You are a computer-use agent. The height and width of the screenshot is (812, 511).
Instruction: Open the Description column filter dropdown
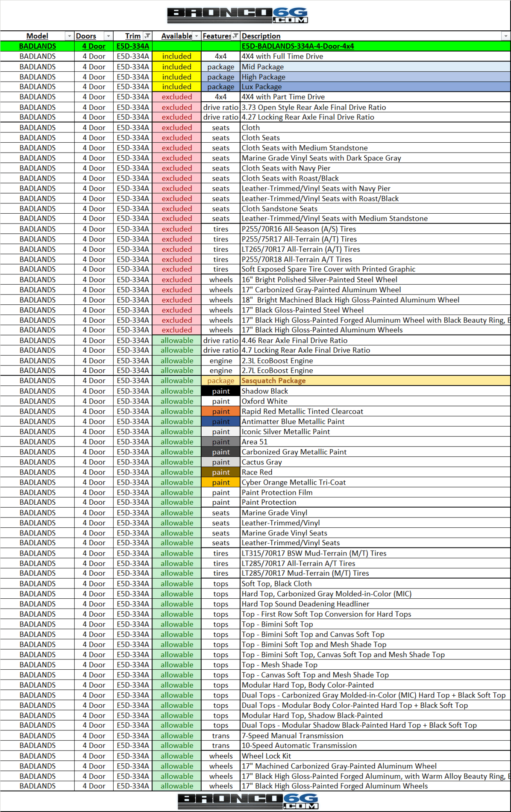click(506, 36)
